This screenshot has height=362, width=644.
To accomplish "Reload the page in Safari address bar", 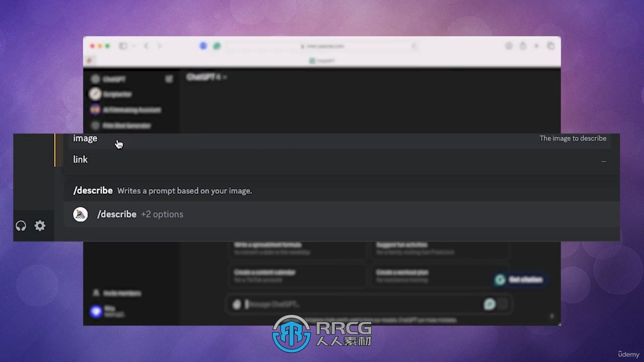I will tap(414, 46).
